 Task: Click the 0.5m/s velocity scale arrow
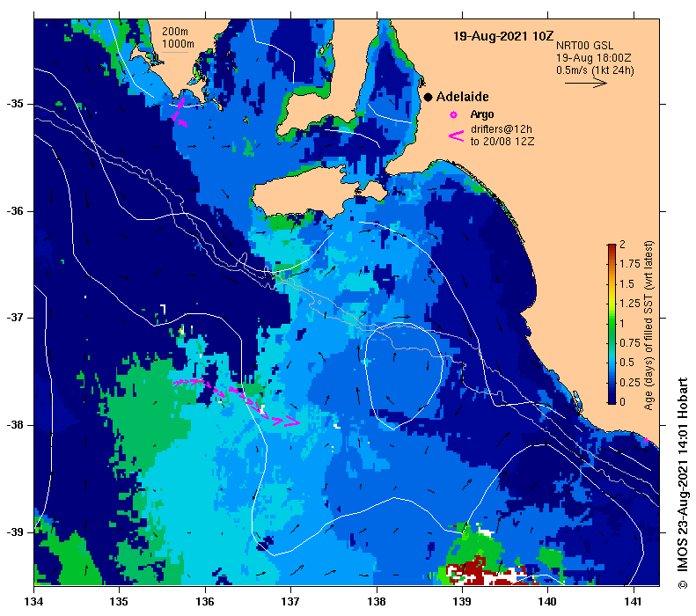[586, 83]
